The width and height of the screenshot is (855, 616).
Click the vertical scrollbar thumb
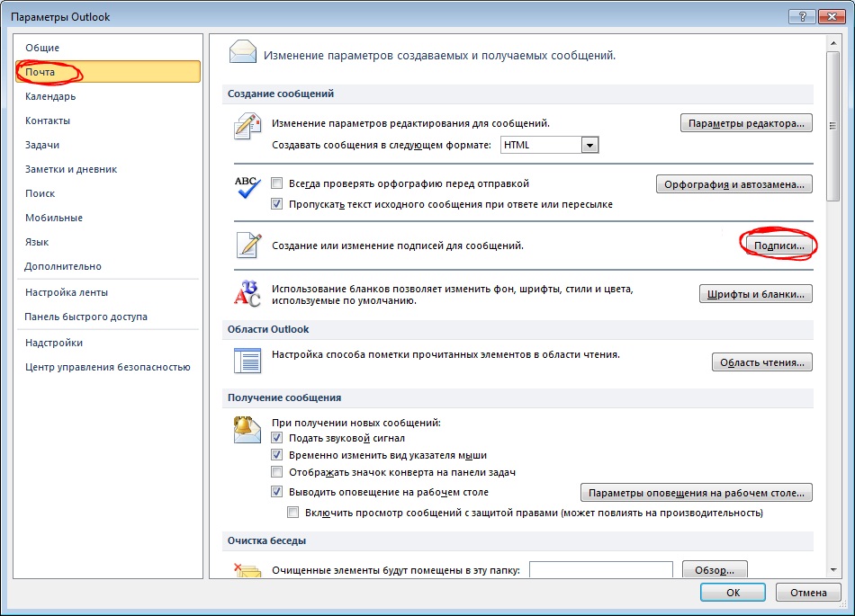point(832,127)
